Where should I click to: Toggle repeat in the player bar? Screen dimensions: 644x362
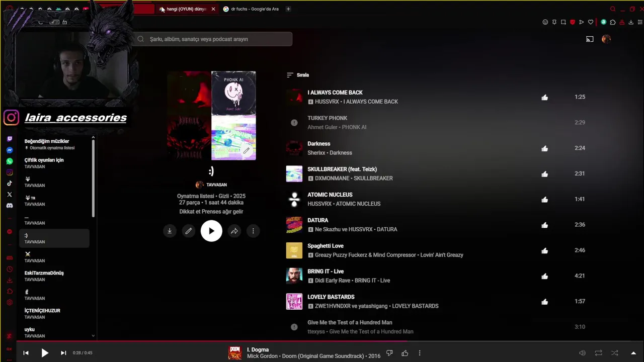coord(598,353)
